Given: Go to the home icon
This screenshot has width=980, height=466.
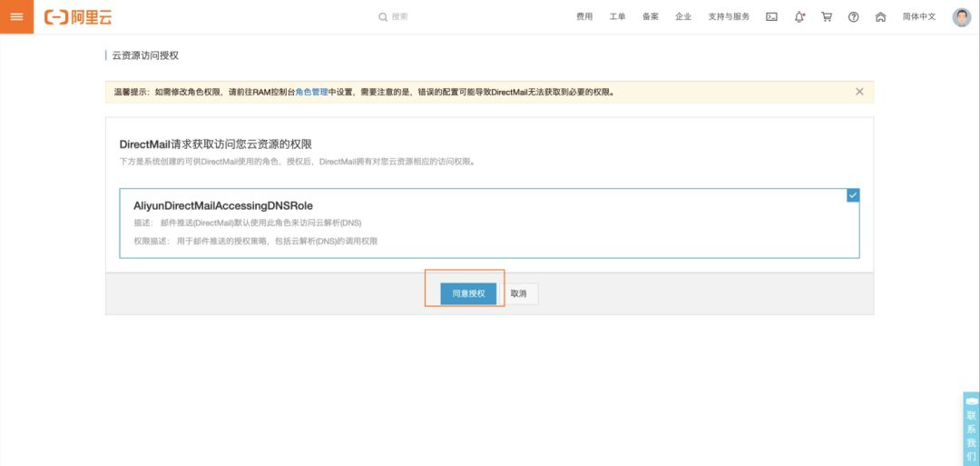Looking at the screenshot, I should tap(880, 17).
